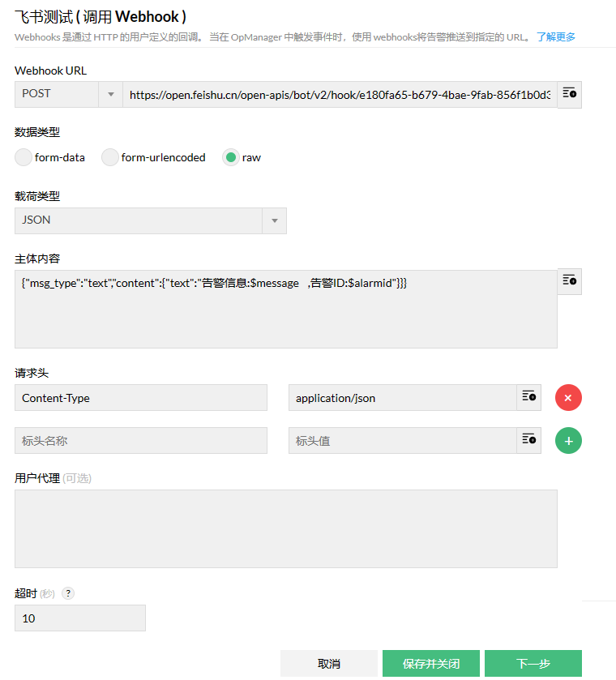Click the 请求头 label
Image resolution: width=616 pixels, height=680 pixels.
pyautogui.click(x=32, y=373)
